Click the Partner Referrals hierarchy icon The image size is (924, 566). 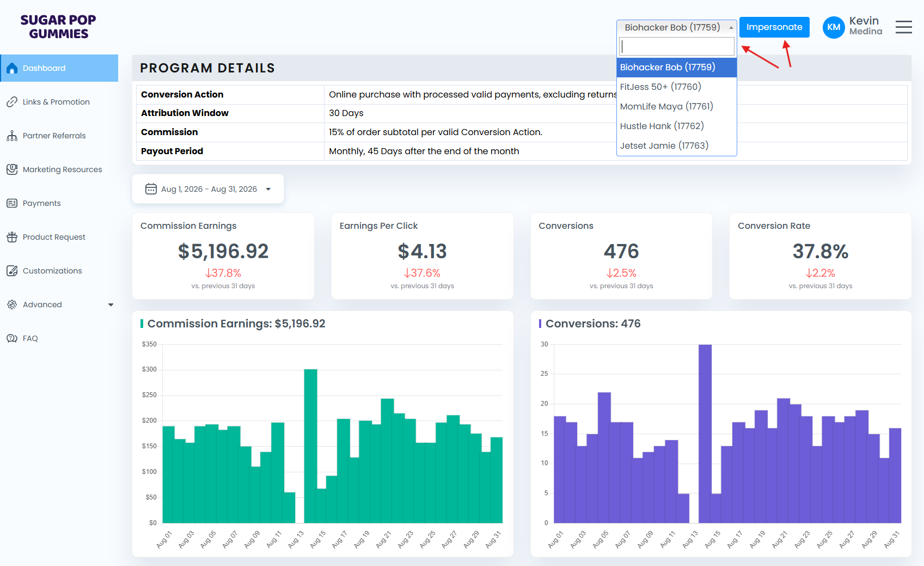[x=12, y=136]
